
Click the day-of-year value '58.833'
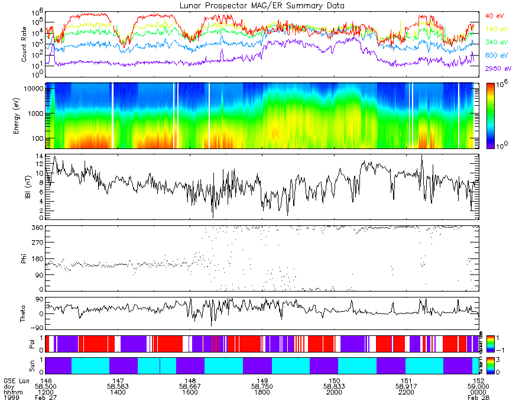point(334,387)
